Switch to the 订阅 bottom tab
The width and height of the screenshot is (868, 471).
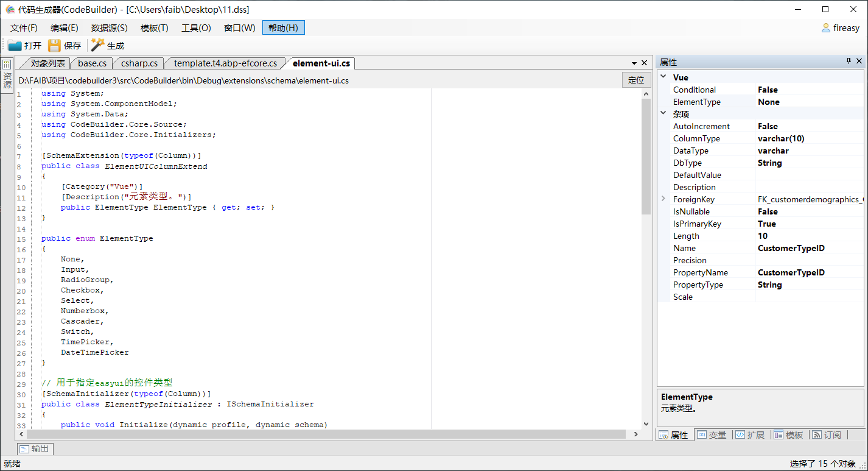tap(827, 434)
